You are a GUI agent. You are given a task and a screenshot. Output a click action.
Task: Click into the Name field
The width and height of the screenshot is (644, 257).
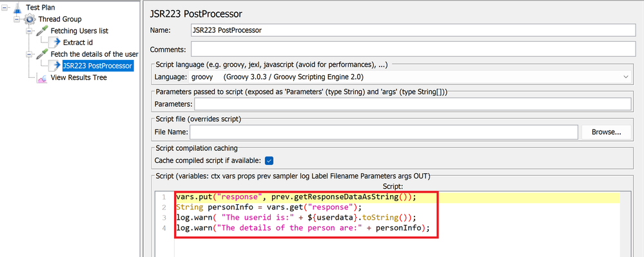pyautogui.click(x=413, y=30)
